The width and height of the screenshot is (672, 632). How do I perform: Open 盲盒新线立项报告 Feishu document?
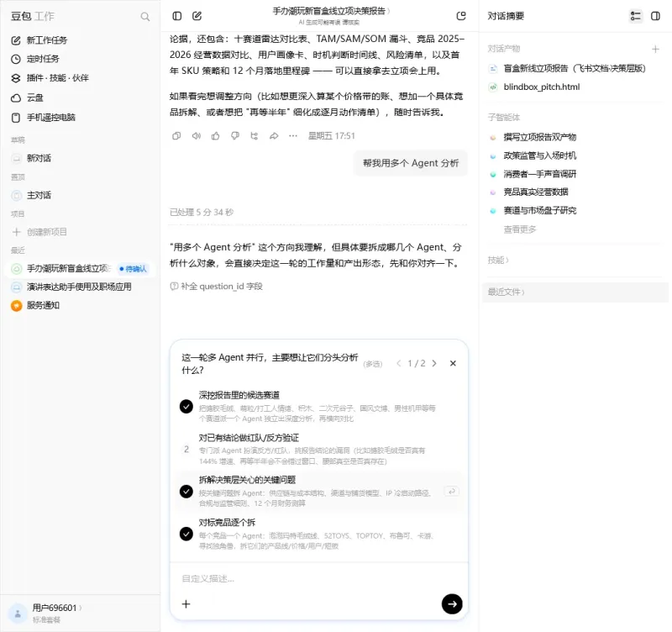575,69
